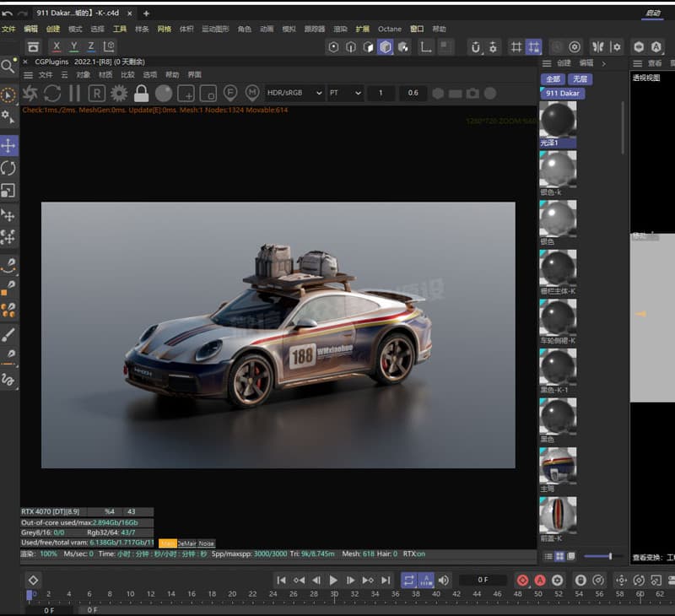Toggle Z axis lock
Image resolution: width=675 pixels, height=616 pixels.
point(91,46)
